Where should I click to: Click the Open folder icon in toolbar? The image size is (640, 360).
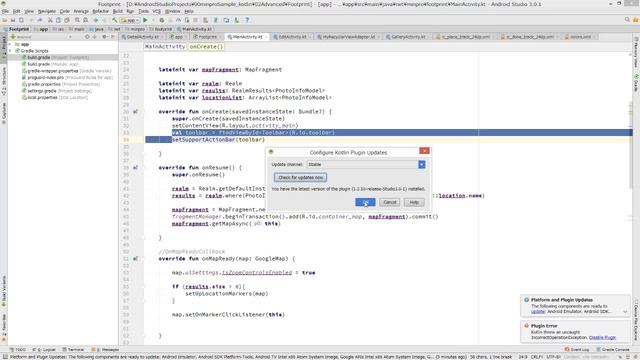click(x=5, y=20)
